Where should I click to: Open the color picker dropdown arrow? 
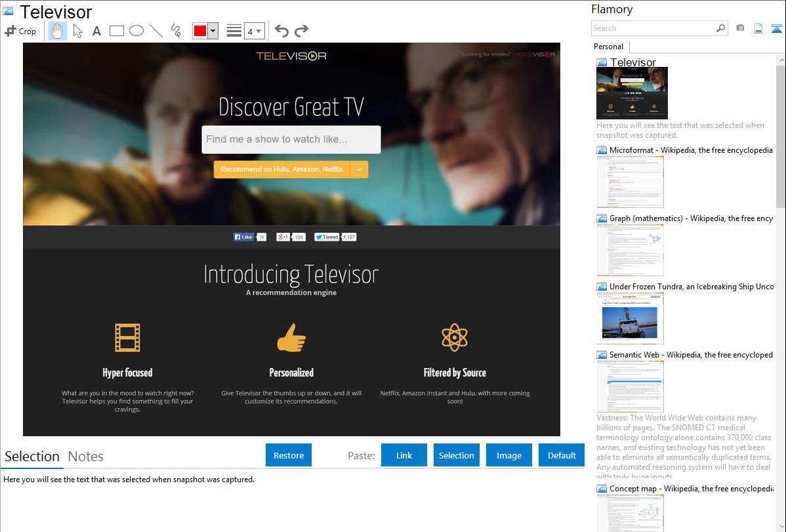[x=213, y=31]
